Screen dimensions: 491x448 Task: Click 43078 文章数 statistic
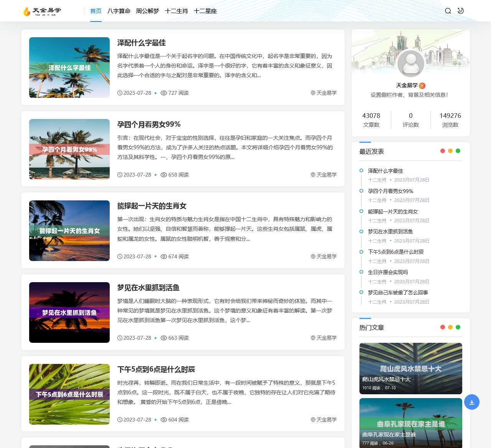[x=371, y=120]
